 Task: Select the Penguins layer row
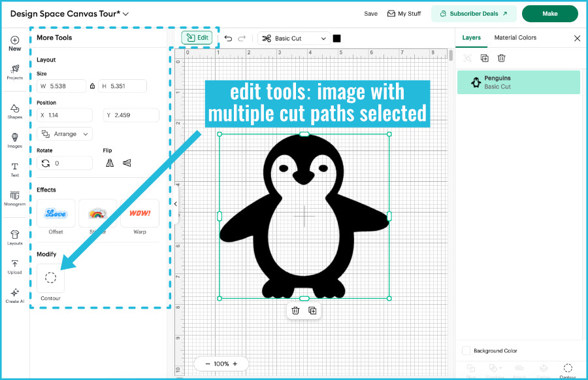pos(519,82)
